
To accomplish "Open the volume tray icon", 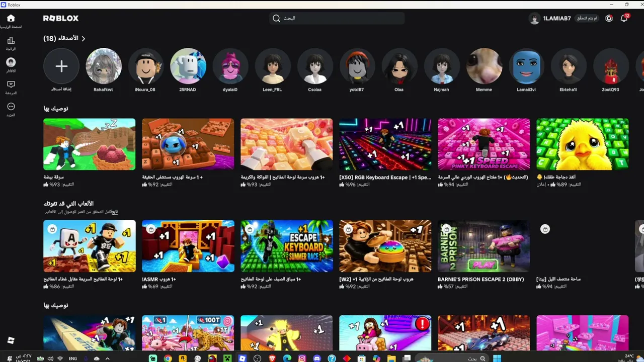I will click(50, 358).
